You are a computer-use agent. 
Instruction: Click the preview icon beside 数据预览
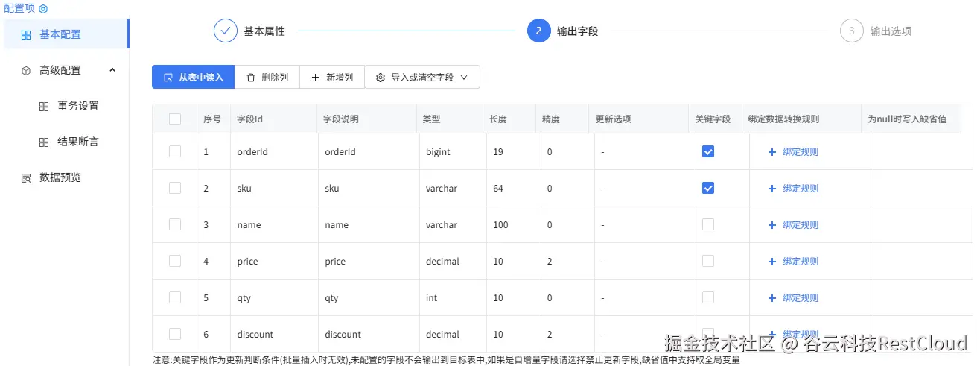pos(26,177)
